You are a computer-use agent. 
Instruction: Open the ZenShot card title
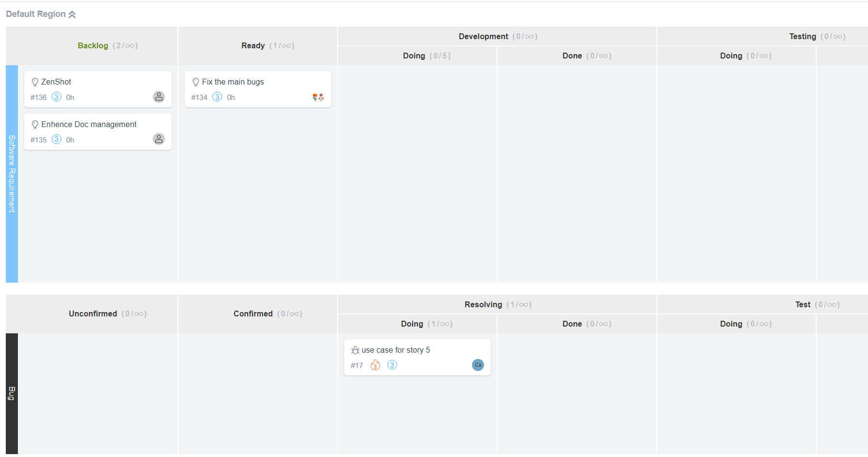coord(56,82)
